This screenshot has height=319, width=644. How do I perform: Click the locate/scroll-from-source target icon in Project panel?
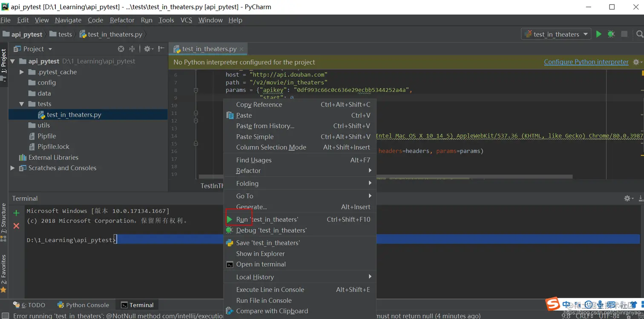click(121, 49)
